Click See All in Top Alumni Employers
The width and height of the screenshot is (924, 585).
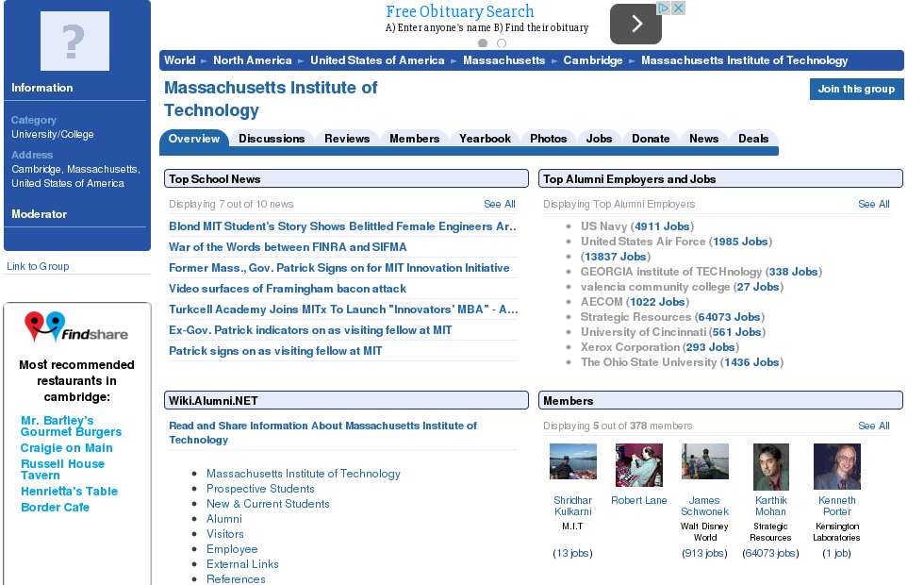pyautogui.click(x=873, y=204)
